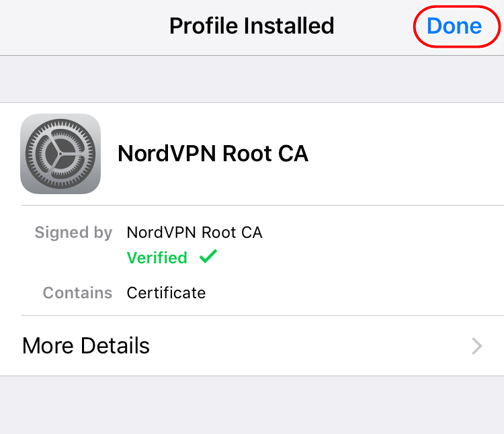Click white space right of Certificate text
504x434 pixels.
[x=349, y=293]
